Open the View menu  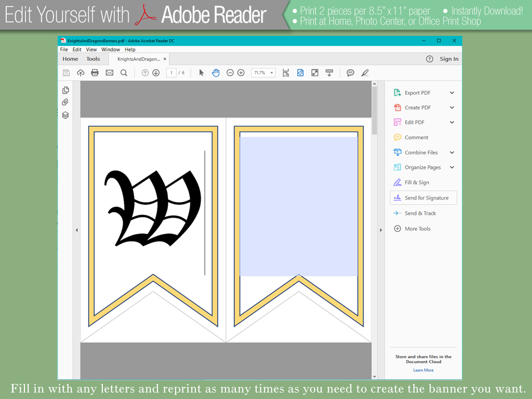click(91, 49)
